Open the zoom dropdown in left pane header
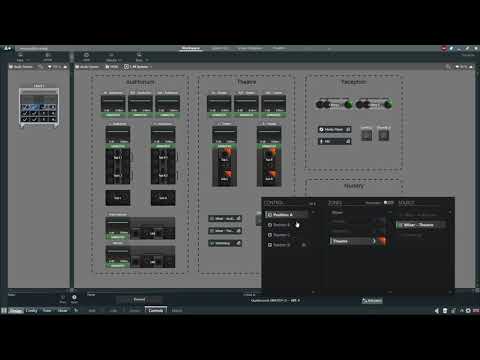 click(x=57, y=67)
